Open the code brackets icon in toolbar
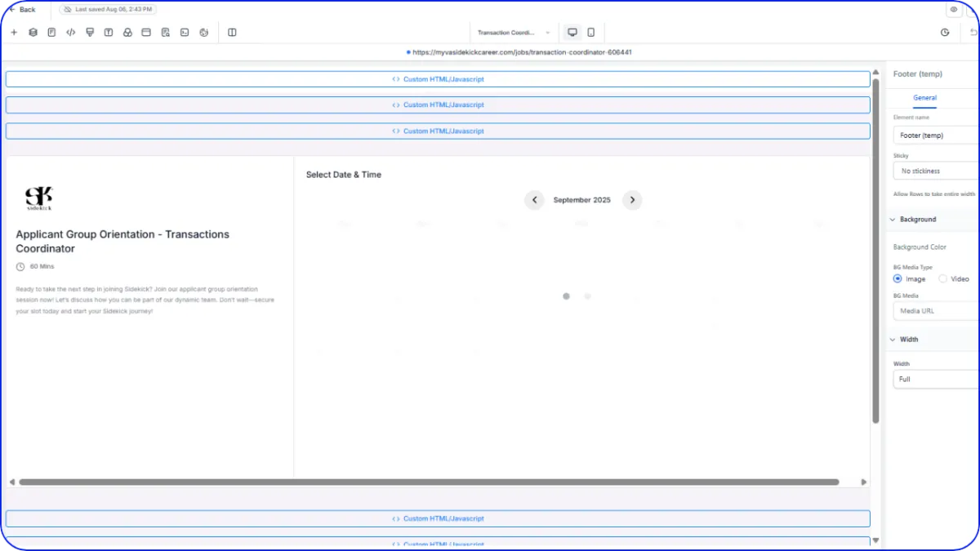Image resolution: width=980 pixels, height=551 pixels. point(70,33)
